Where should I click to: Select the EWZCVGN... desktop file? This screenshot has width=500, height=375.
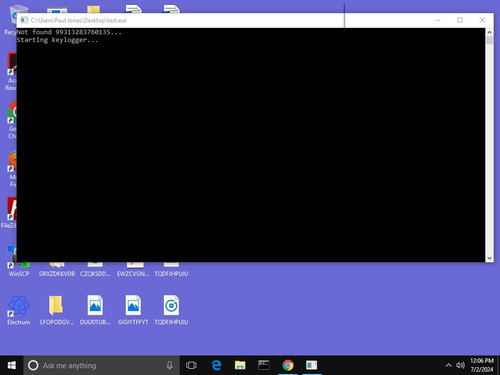coord(133,271)
